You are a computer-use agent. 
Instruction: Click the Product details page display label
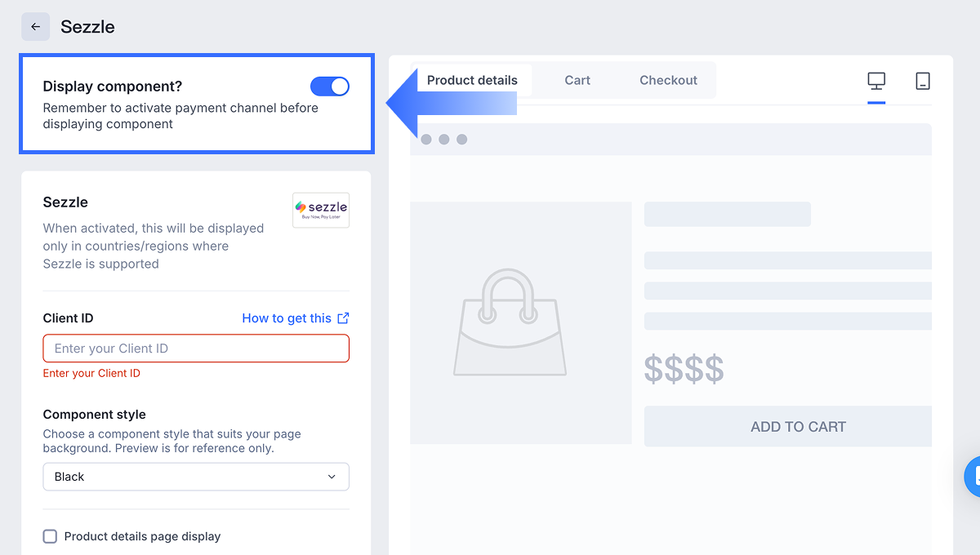142,536
